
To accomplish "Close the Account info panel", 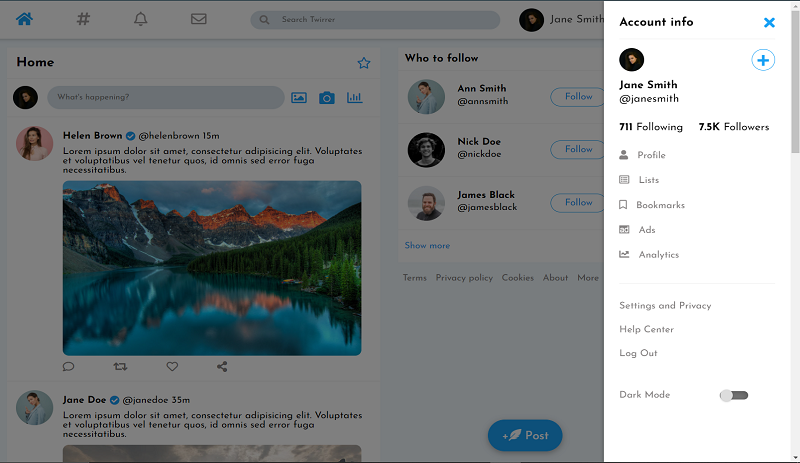I will click(x=769, y=22).
